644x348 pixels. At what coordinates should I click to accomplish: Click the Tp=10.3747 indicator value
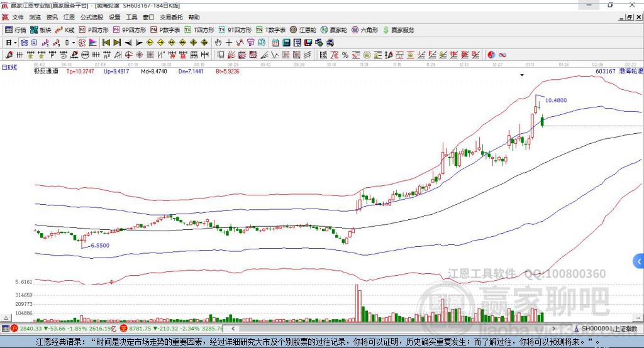click(80, 72)
